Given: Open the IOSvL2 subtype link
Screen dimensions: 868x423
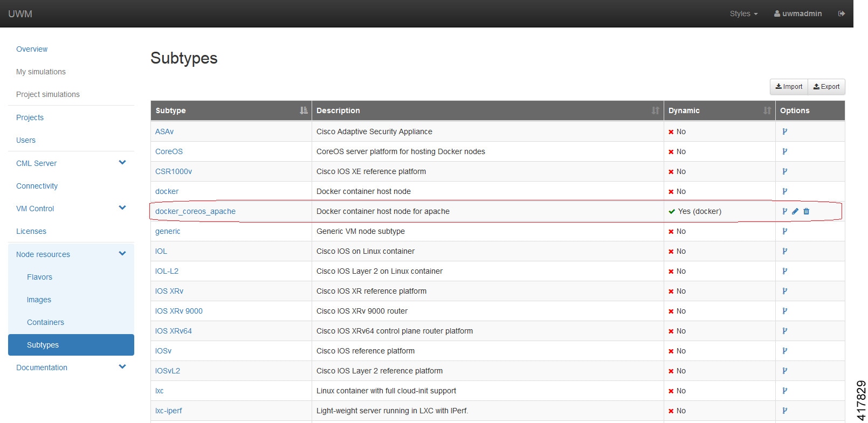Looking at the screenshot, I should coord(168,371).
